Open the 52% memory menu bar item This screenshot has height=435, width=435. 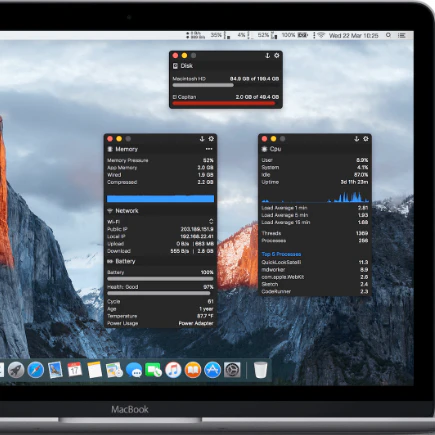[267, 35]
